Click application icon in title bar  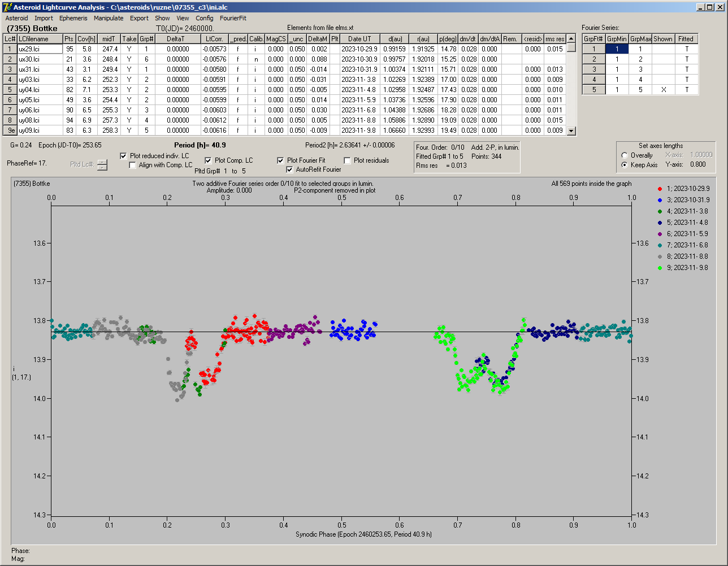[7, 7]
